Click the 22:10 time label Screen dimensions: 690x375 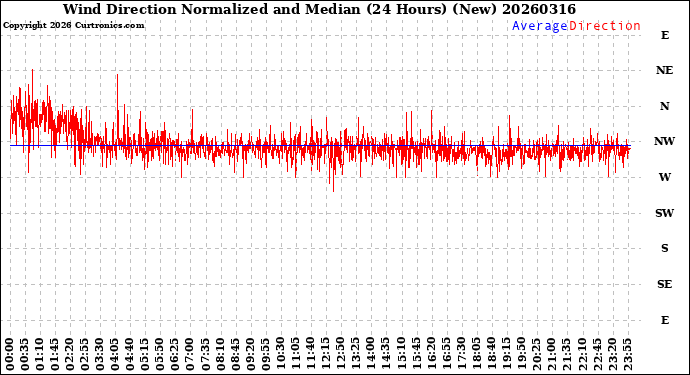[x=582, y=354]
